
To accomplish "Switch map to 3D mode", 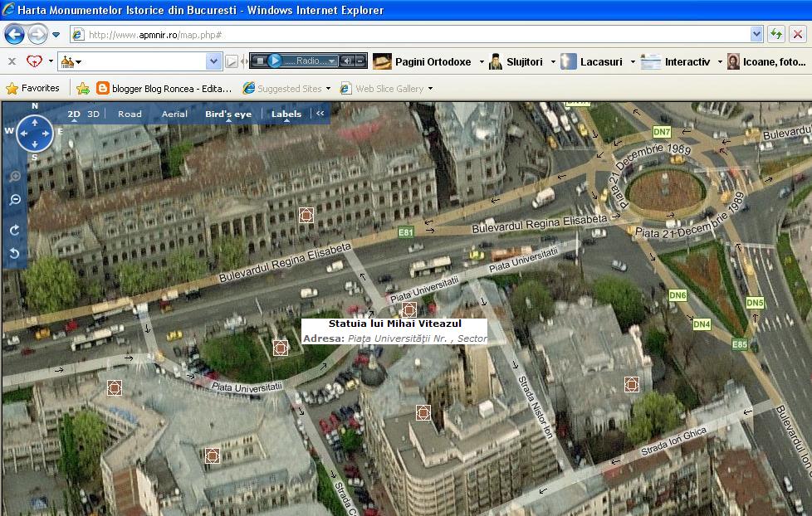I will click(93, 114).
